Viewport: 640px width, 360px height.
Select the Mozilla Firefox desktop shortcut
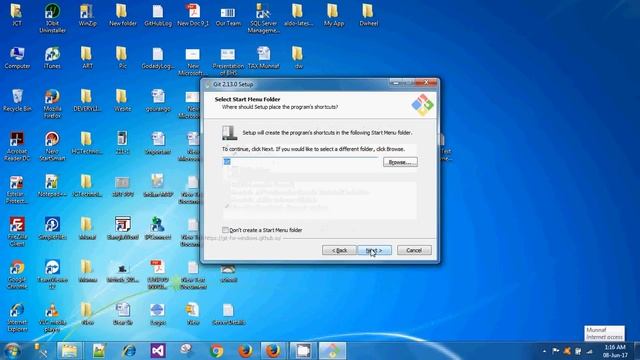tap(52, 104)
